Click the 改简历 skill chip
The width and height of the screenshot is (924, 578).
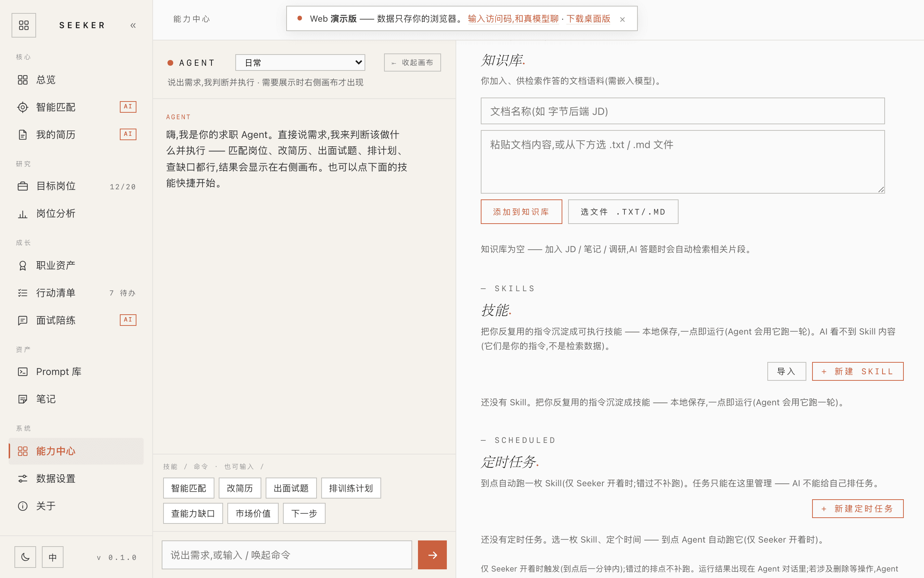pos(240,488)
